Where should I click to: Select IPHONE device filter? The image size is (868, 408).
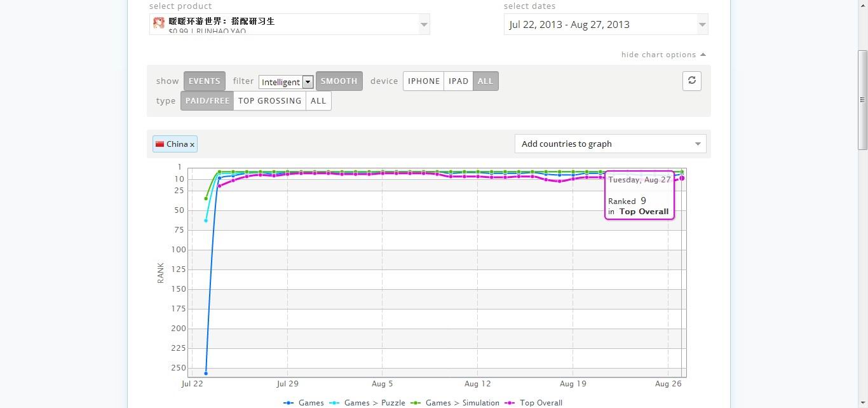pos(423,81)
